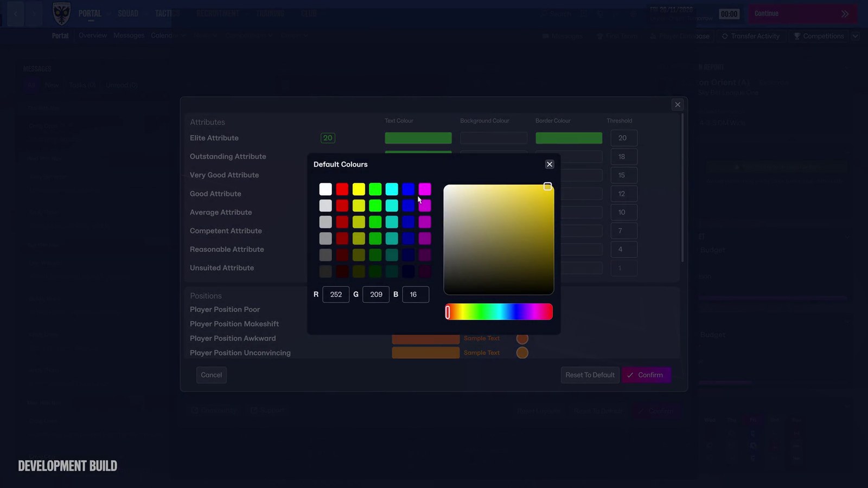The width and height of the screenshot is (868, 488).
Task: Click the club crest badge icon
Action: 61,14
